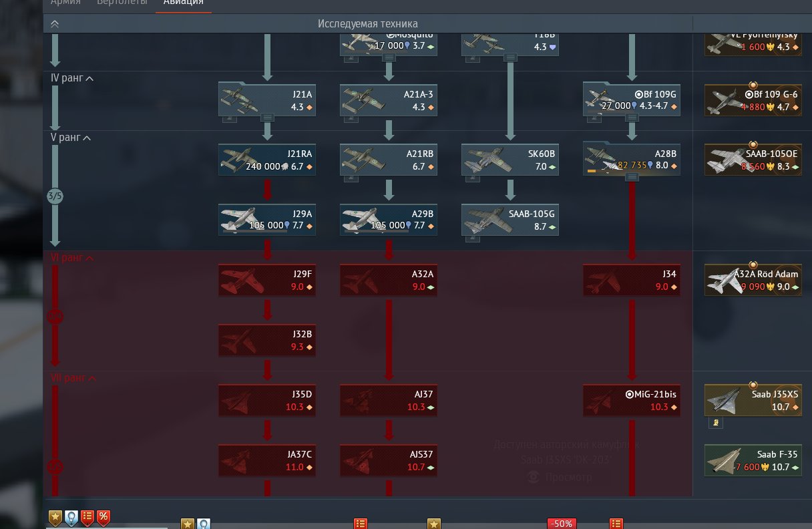Select the Авиация tab

click(x=183, y=3)
